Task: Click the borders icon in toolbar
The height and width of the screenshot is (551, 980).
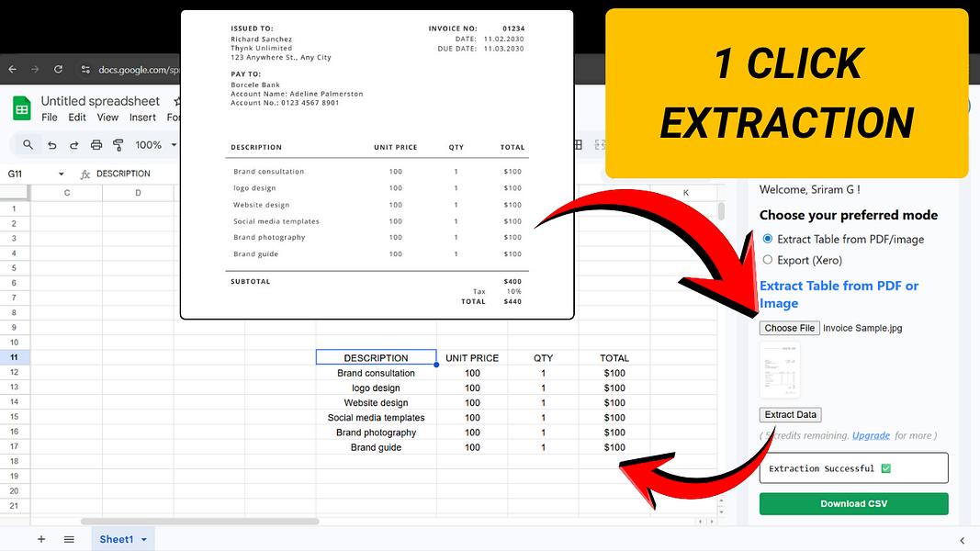Action: 578,145
